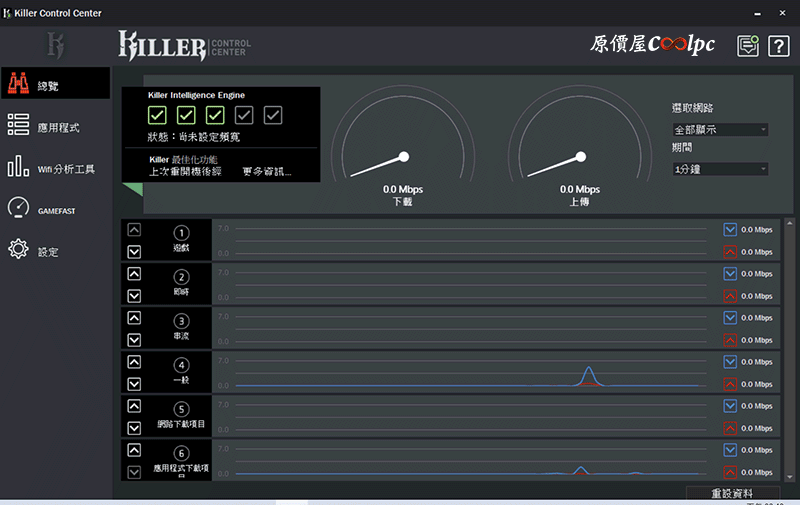
Task: Select the circled 3 串流 priority label
Action: [181, 327]
